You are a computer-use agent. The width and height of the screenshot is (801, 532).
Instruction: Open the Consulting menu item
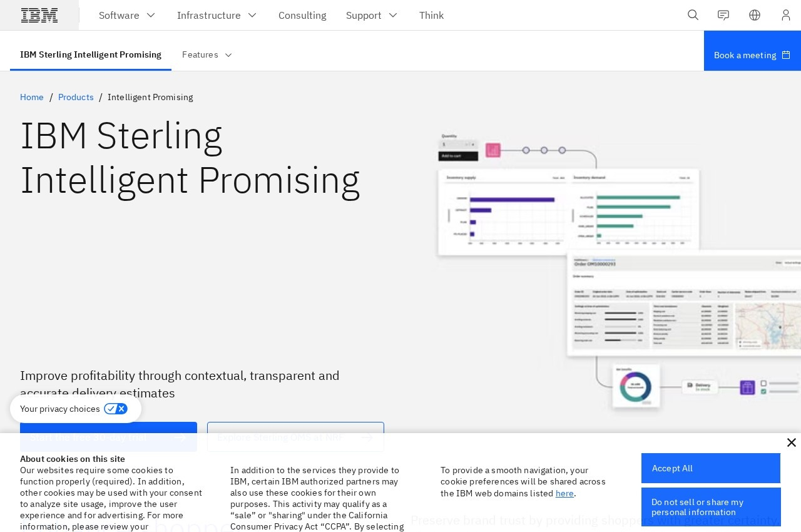[x=302, y=15]
